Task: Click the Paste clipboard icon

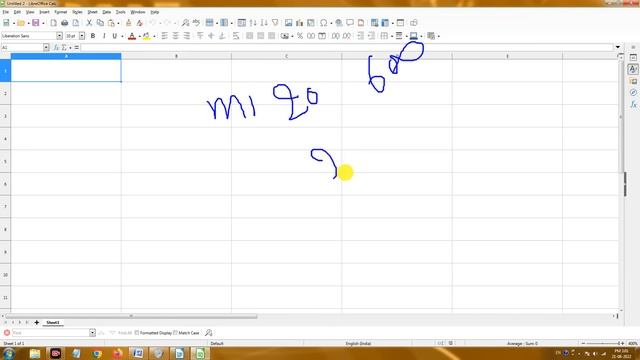Action: point(111,23)
